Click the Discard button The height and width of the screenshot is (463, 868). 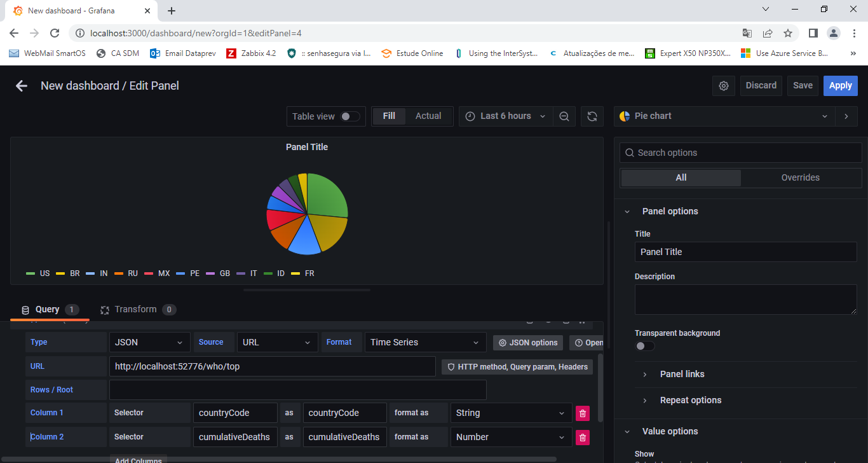[761, 86]
